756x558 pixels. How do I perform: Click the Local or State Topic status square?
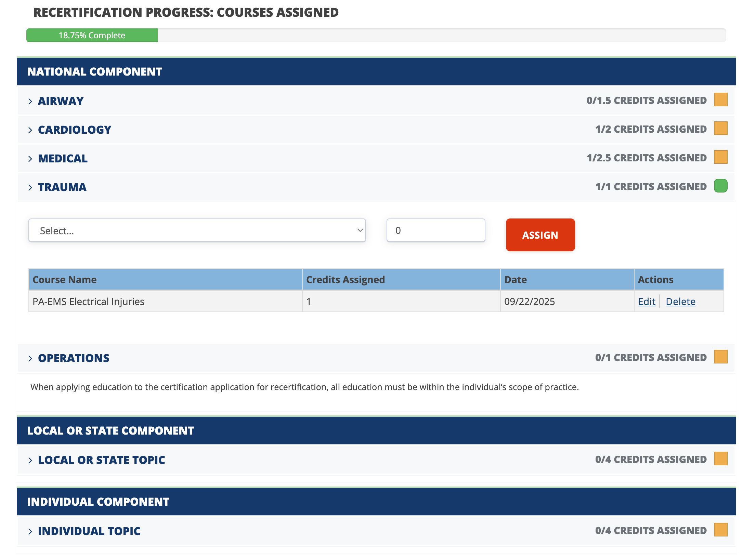(x=720, y=459)
